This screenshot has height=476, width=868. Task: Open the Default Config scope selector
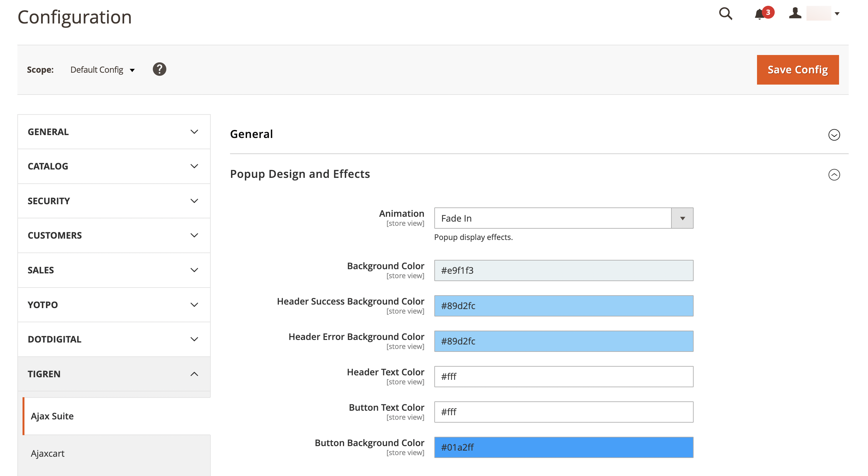click(102, 70)
